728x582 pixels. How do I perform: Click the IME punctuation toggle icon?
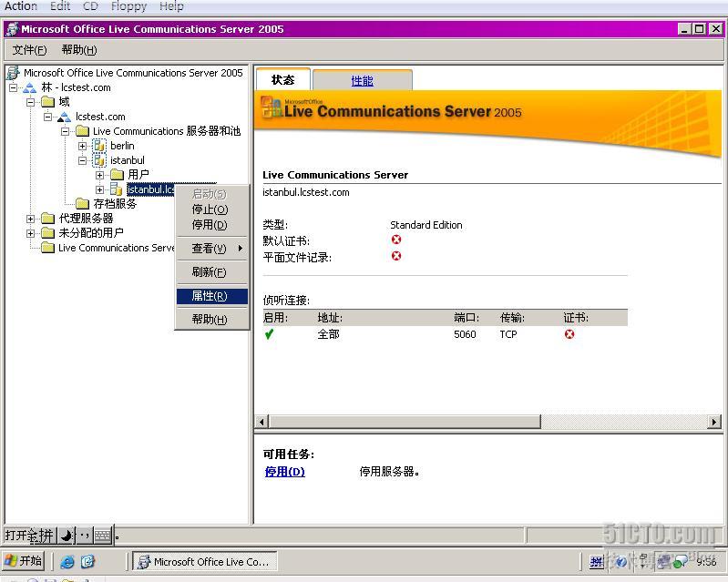pos(85,536)
